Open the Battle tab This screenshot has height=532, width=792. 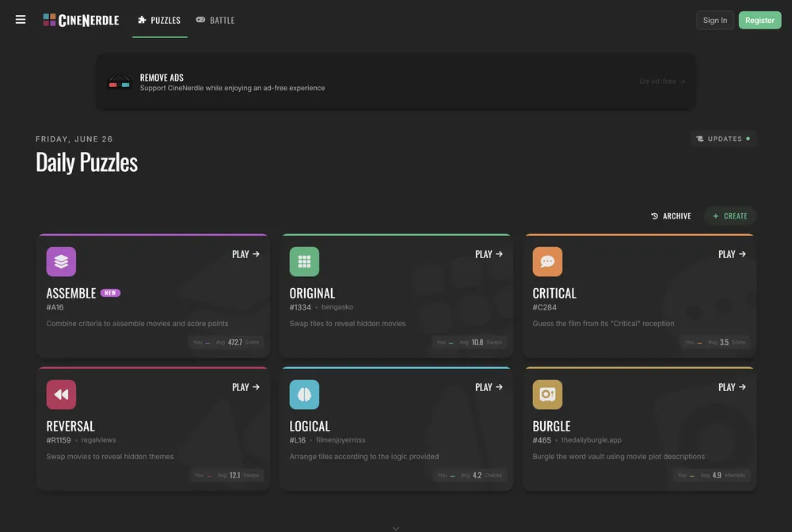coord(215,21)
